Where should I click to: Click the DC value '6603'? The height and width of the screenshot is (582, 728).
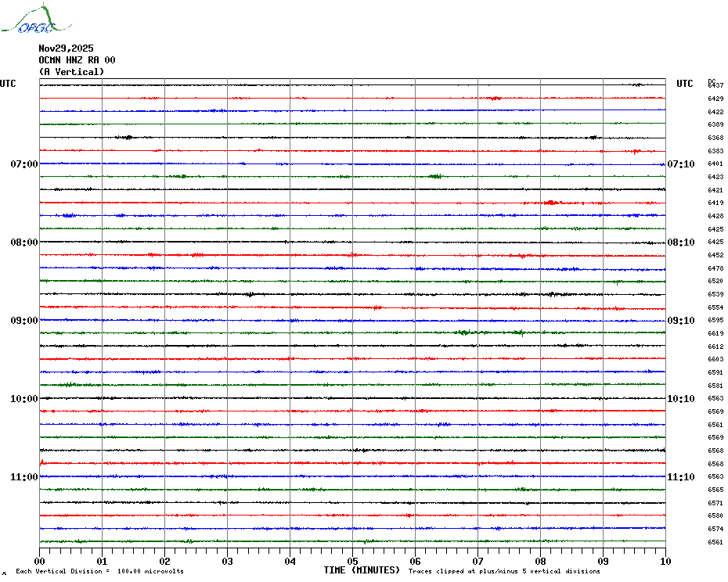click(716, 359)
